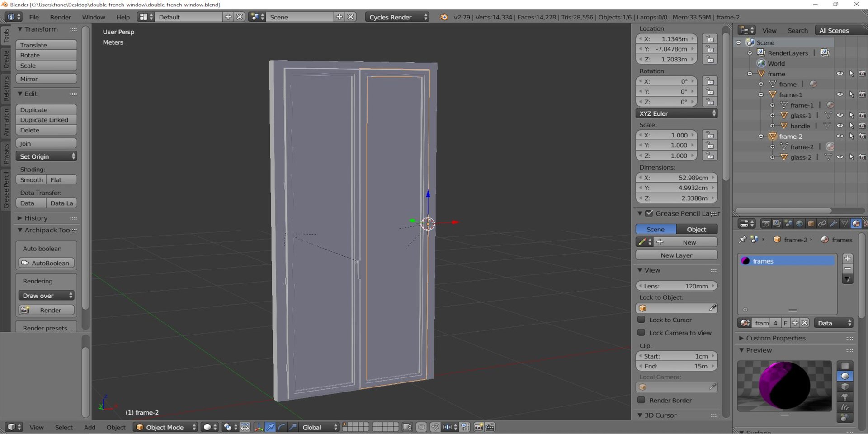Lock the X location value

(x=710, y=39)
